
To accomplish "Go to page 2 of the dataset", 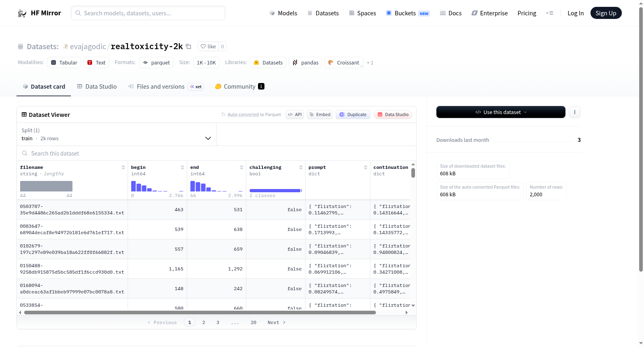I will (204, 322).
